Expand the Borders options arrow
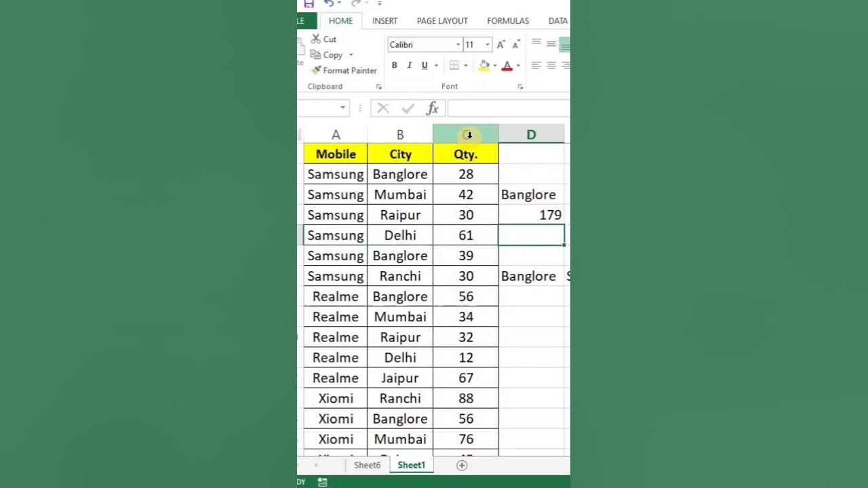 [465, 66]
